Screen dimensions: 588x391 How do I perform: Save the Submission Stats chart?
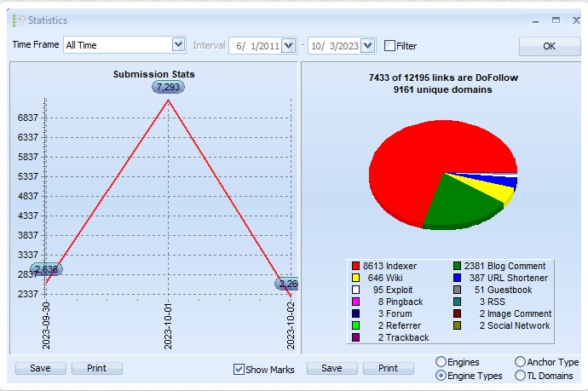[x=41, y=368]
